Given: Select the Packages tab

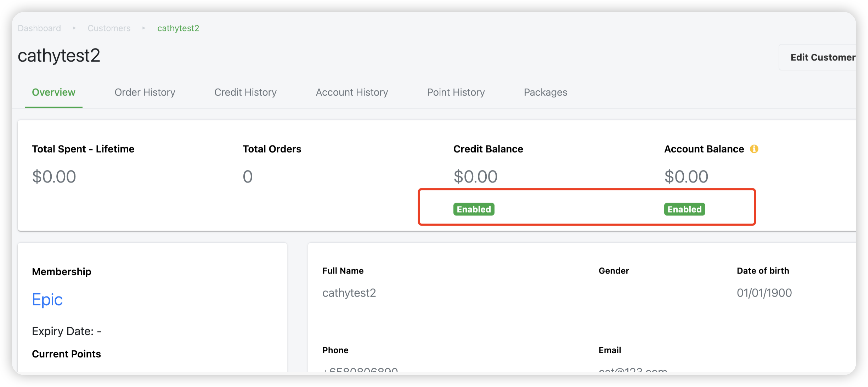Looking at the screenshot, I should click(545, 92).
